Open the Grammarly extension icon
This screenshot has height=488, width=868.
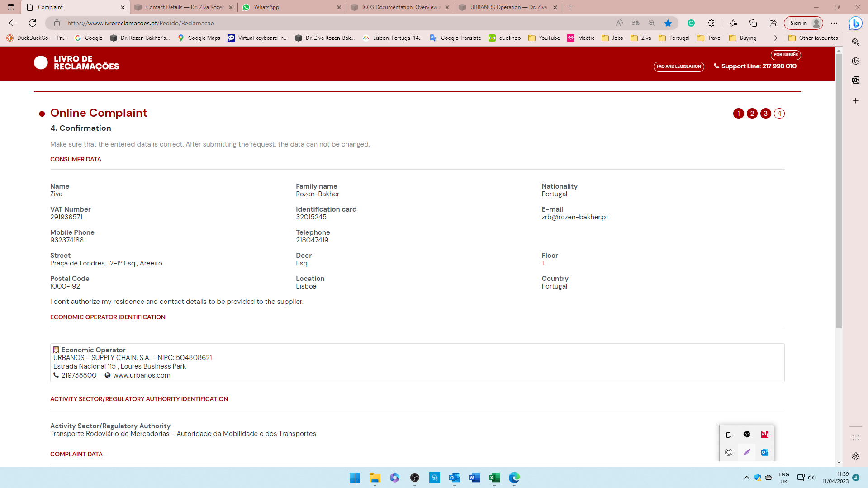691,23
